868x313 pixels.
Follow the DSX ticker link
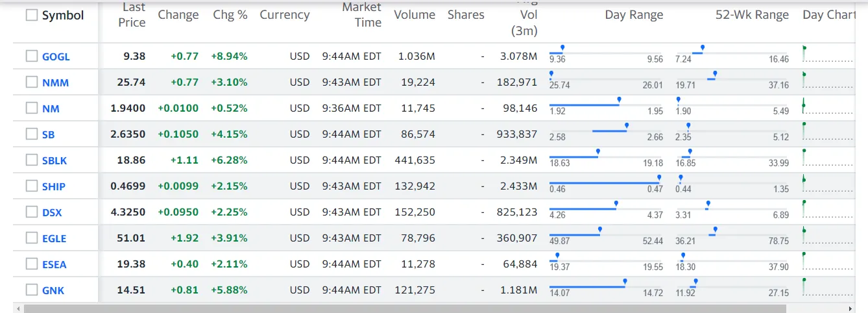coord(52,212)
